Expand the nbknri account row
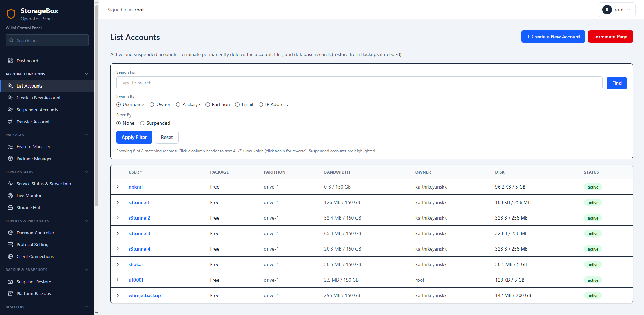Image resolution: width=644 pixels, height=315 pixels. coord(118,187)
